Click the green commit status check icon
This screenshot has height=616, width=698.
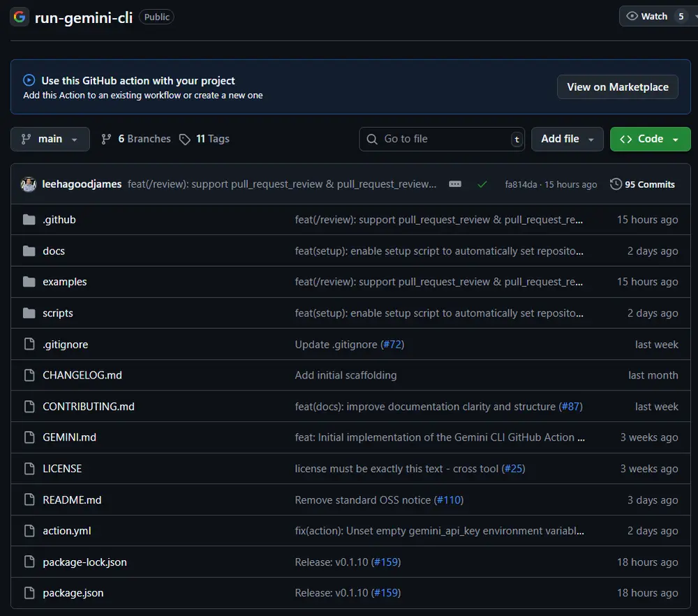[x=482, y=184]
